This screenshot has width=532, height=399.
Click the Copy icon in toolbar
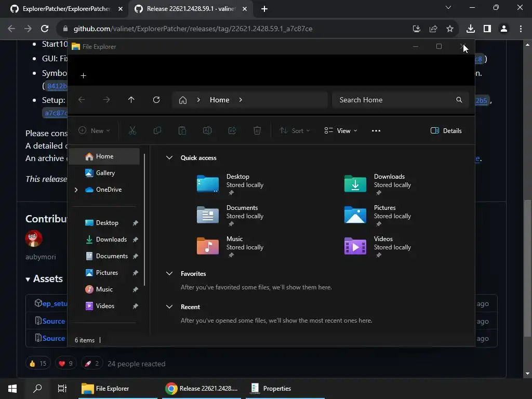[x=157, y=130]
